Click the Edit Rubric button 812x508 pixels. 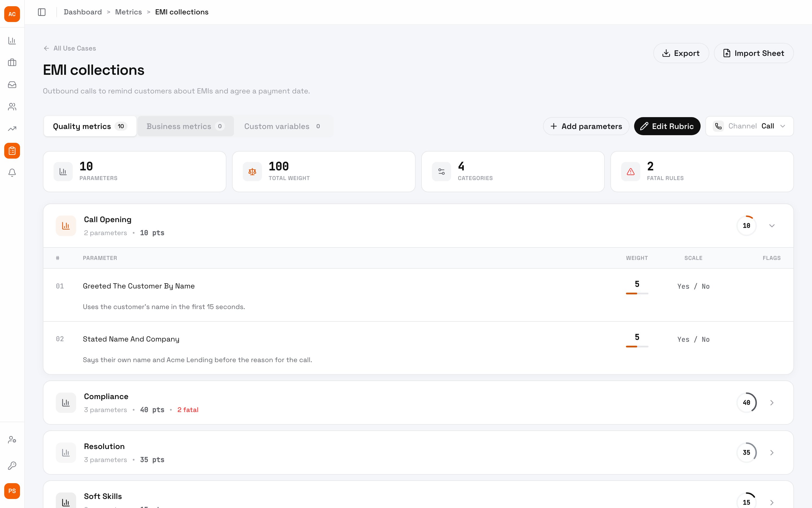tap(667, 126)
